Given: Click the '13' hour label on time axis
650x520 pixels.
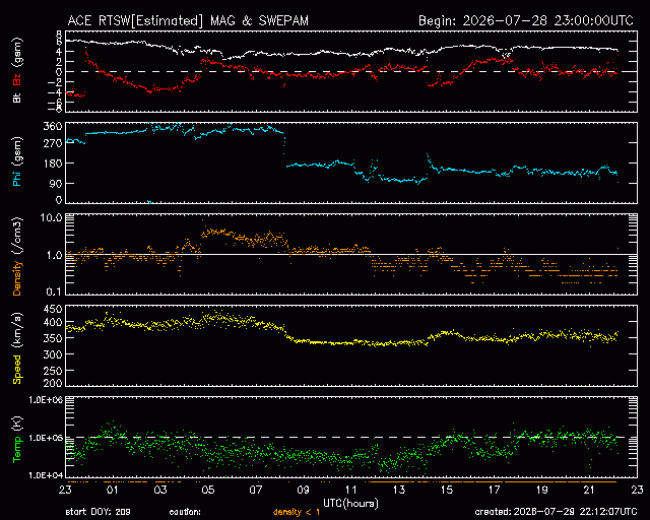Looking at the screenshot, I should pos(399,490).
